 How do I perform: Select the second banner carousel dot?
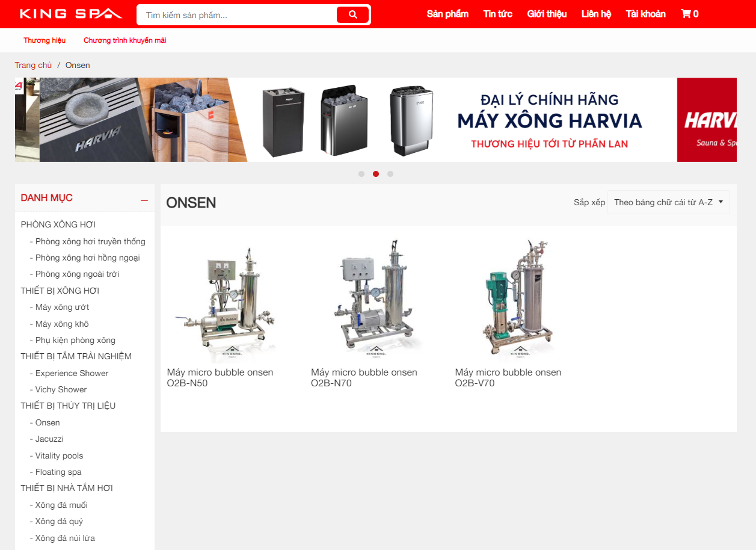(x=376, y=174)
